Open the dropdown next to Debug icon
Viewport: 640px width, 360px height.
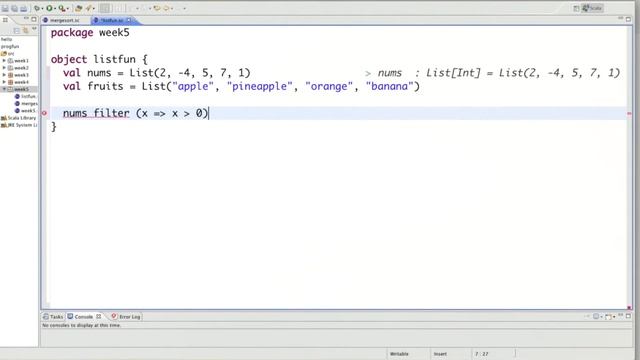[x=42, y=9]
